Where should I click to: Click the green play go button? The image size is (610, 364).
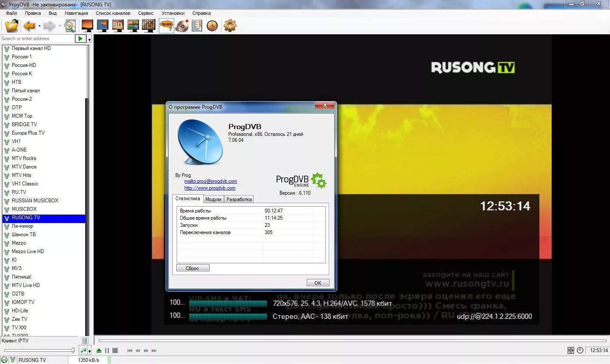click(80, 39)
